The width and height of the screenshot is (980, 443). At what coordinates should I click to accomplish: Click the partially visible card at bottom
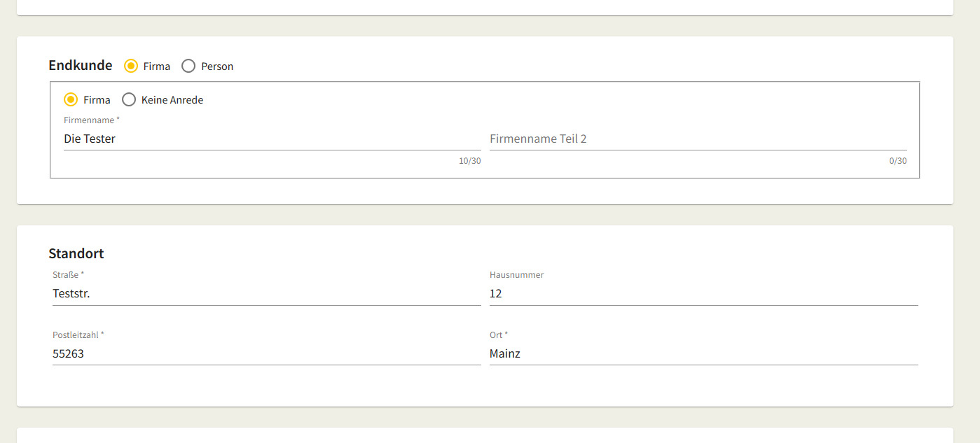[x=485, y=436]
